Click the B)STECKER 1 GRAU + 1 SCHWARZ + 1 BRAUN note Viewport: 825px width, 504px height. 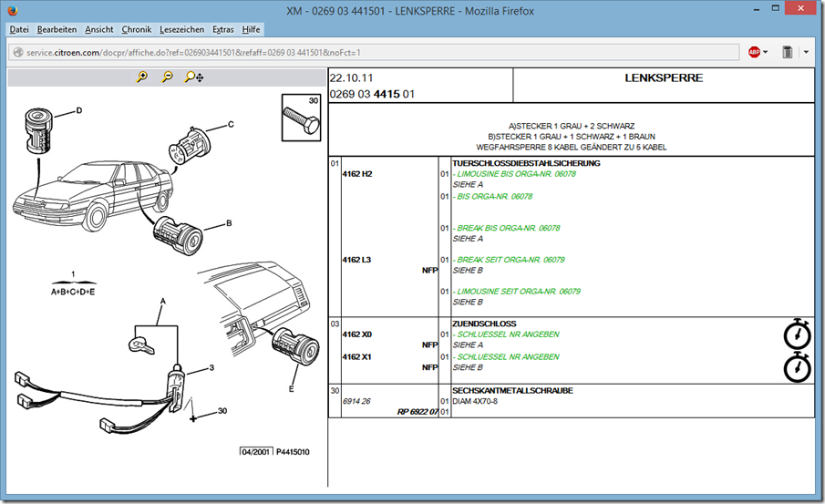(572, 137)
